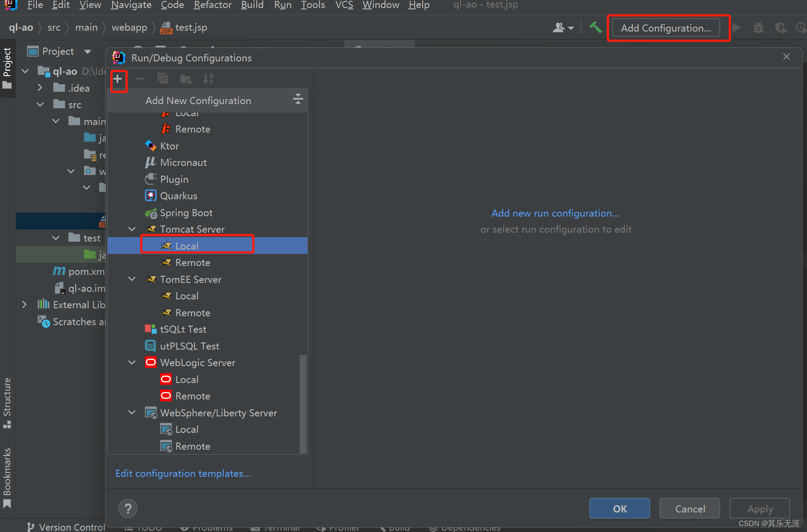The height and width of the screenshot is (532, 807).
Task: Collapse the src folder in project tree
Action: [40, 105]
